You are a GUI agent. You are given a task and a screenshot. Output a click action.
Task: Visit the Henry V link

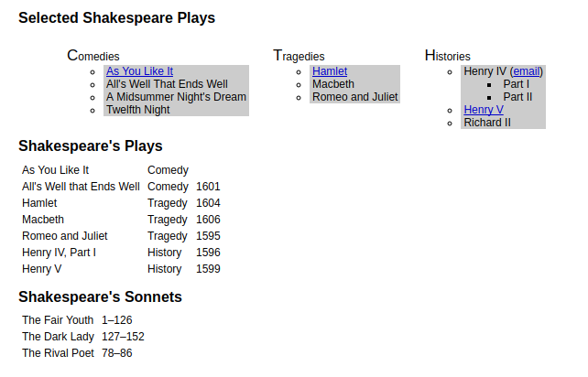(x=484, y=110)
